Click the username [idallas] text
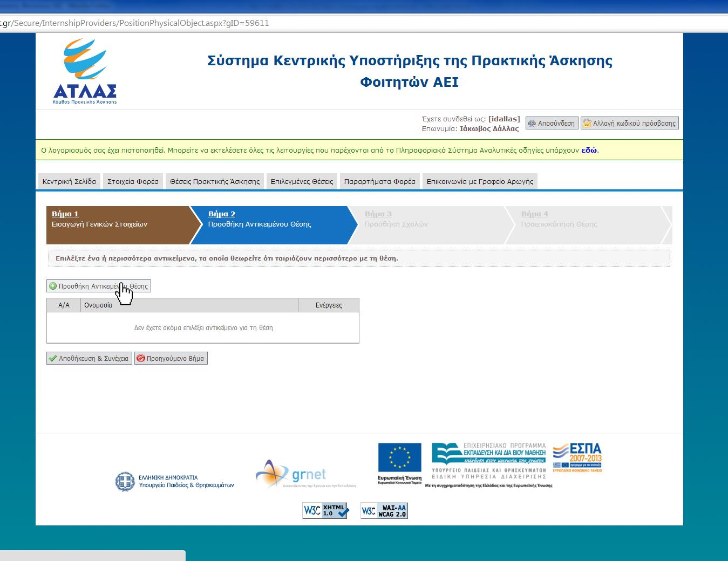This screenshot has height=561, width=728. tap(504, 119)
